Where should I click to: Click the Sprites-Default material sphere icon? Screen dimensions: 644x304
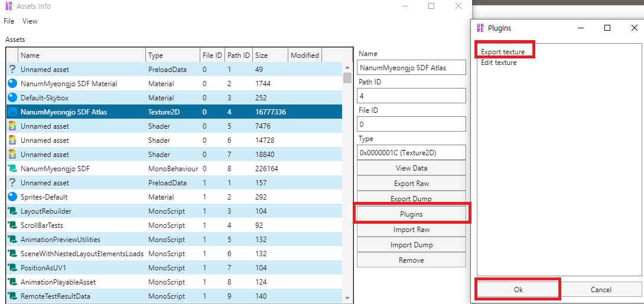[x=13, y=197]
